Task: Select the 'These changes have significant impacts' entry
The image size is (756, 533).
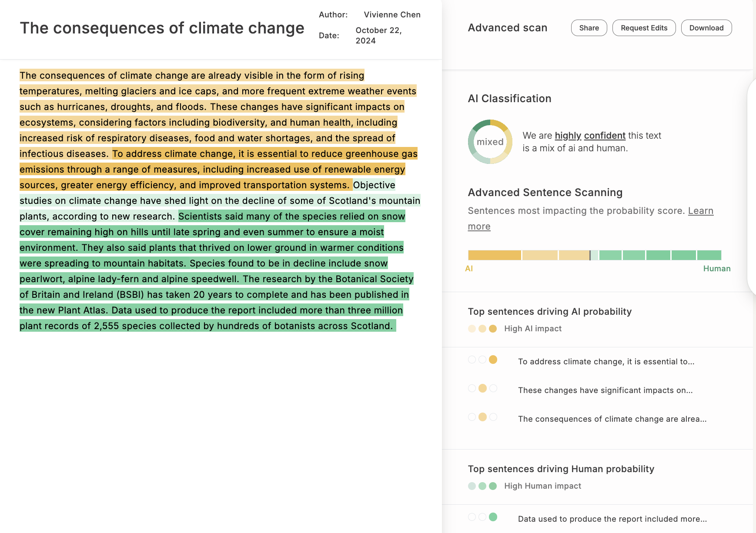Action: pyautogui.click(x=605, y=390)
